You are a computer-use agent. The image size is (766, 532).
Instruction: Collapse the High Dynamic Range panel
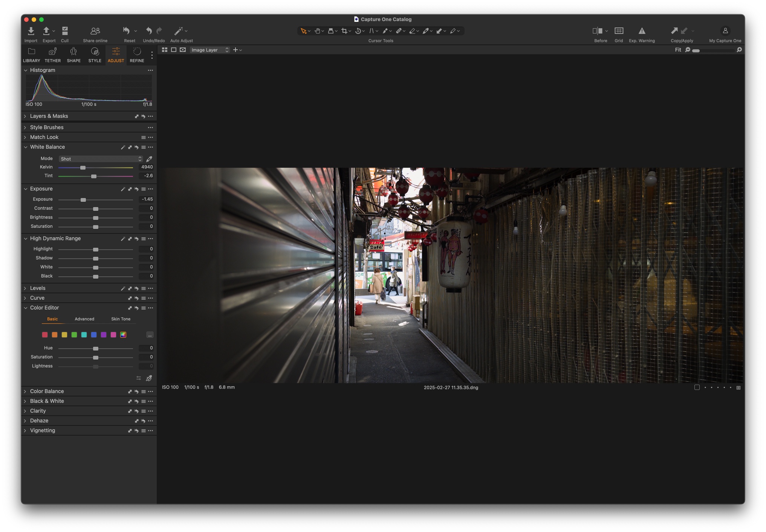pos(25,239)
